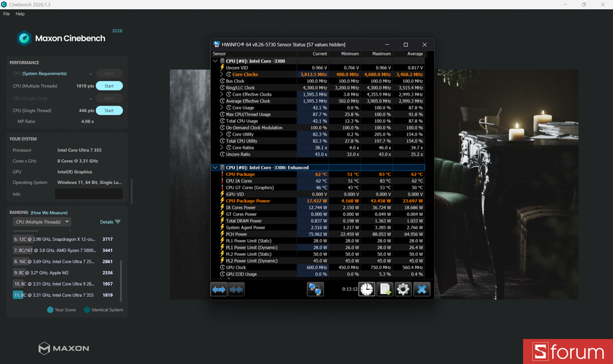This screenshot has width=613, height=364.
Task: Expand the Core Ratios row
Action: tap(222, 148)
